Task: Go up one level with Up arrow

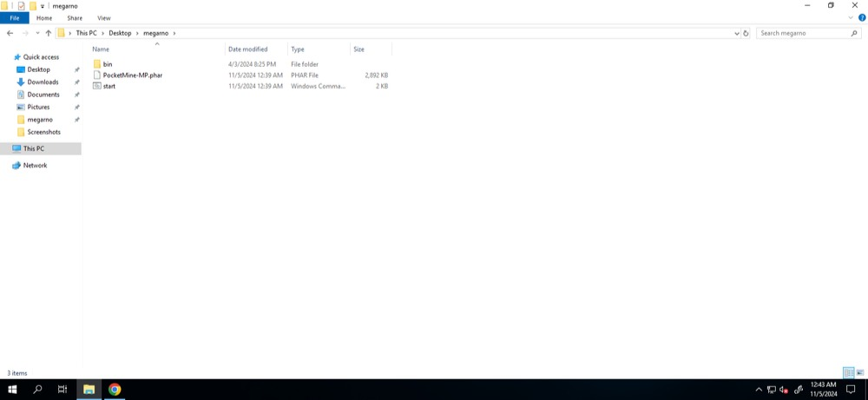Action: tap(48, 33)
